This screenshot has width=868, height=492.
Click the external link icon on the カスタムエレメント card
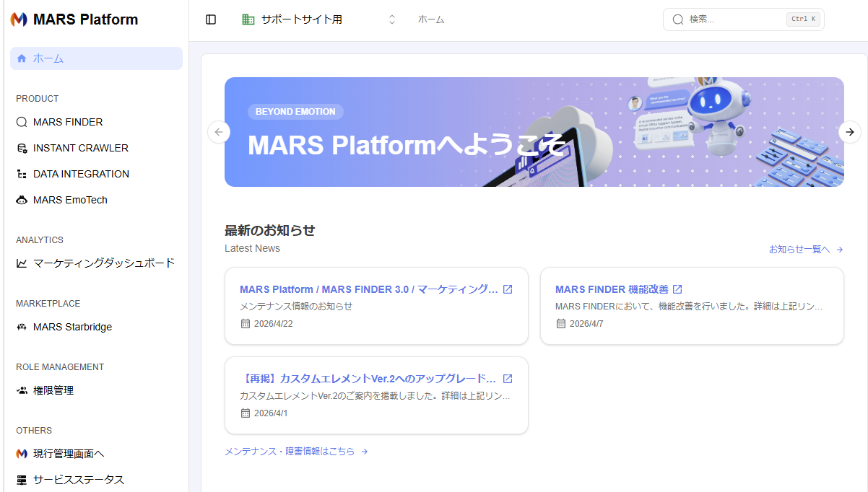(x=508, y=379)
